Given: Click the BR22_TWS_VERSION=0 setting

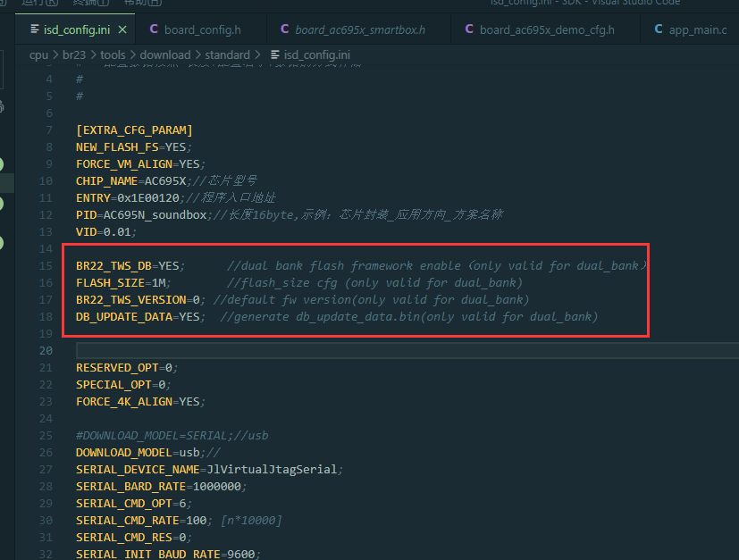Looking at the screenshot, I should pos(139,299).
